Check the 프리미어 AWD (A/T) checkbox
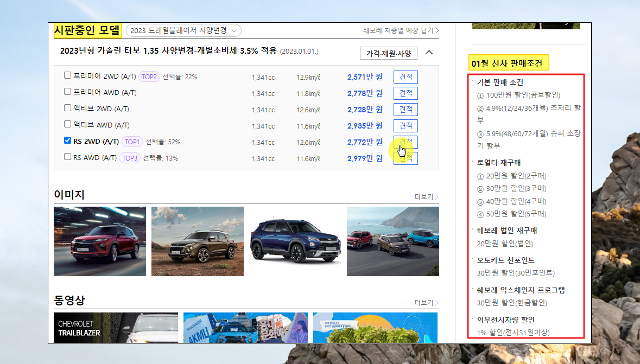The image size is (640, 364). coord(67,92)
